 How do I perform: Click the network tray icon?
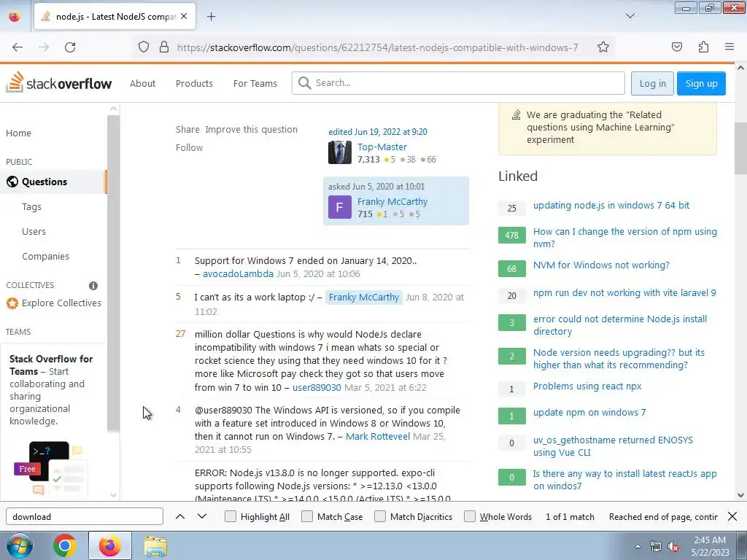[656, 547]
